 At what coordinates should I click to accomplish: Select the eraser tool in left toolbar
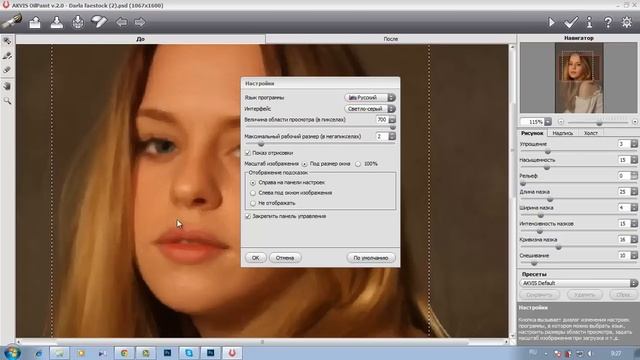click(7, 70)
